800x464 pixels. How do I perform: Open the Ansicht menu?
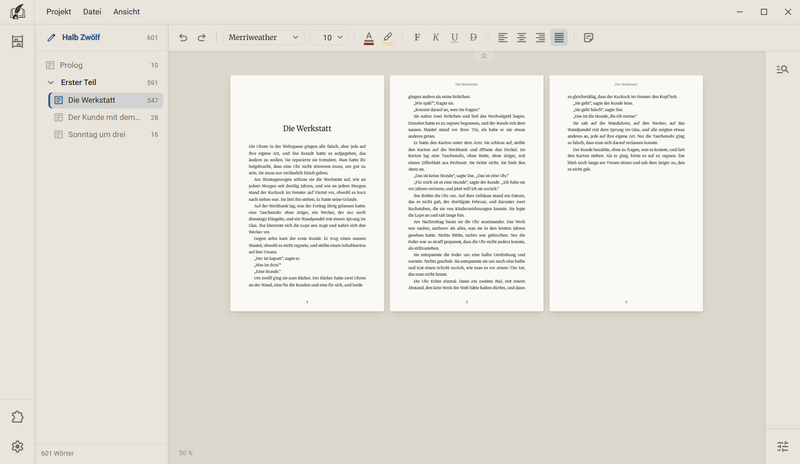[x=127, y=12]
